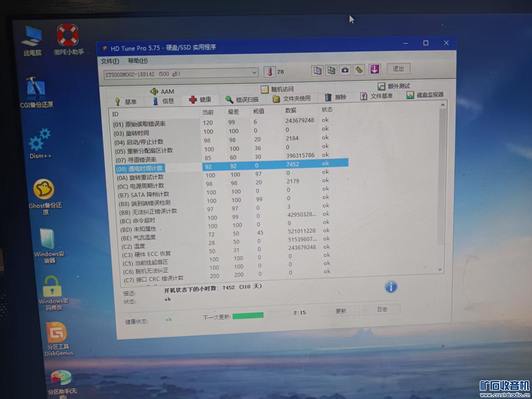
Task: Launch the 分区工具 DiskGenius desktop icon
Action: coord(58,339)
